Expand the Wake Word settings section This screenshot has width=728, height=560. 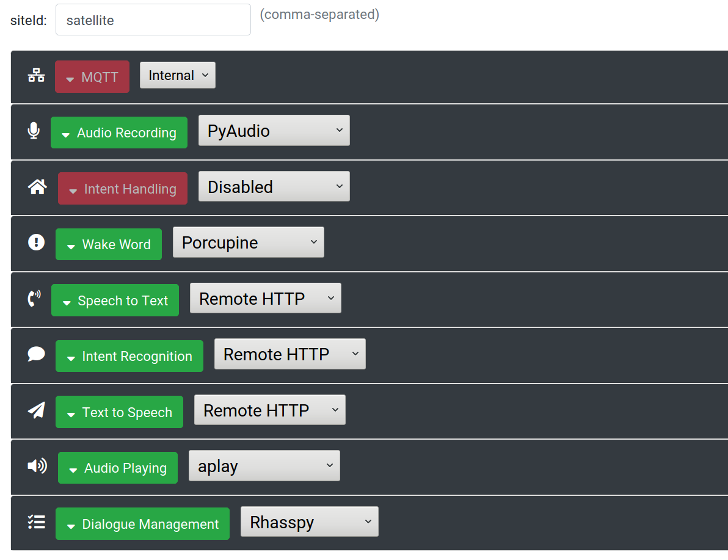coord(108,244)
